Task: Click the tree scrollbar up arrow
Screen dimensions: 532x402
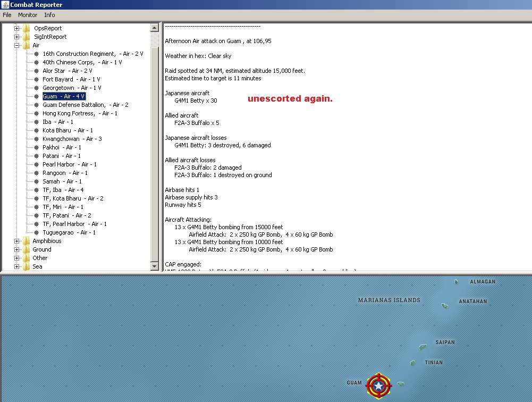Action: (x=154, y=28)
